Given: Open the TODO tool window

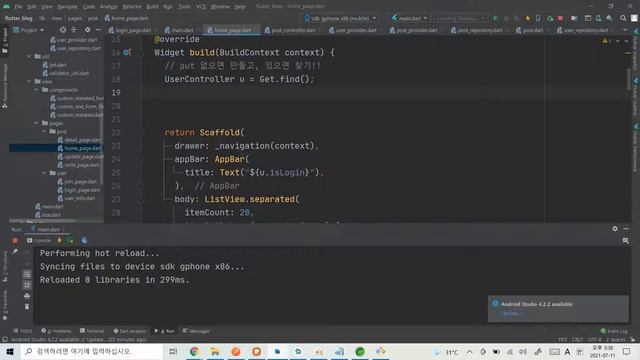Looking at the screenshot, I should coord(22,331).
